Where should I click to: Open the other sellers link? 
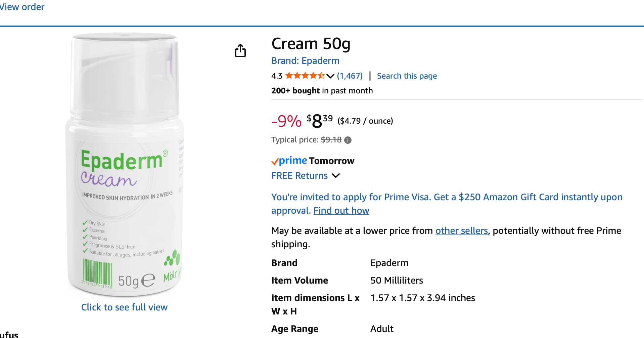(x=461, y=231)
